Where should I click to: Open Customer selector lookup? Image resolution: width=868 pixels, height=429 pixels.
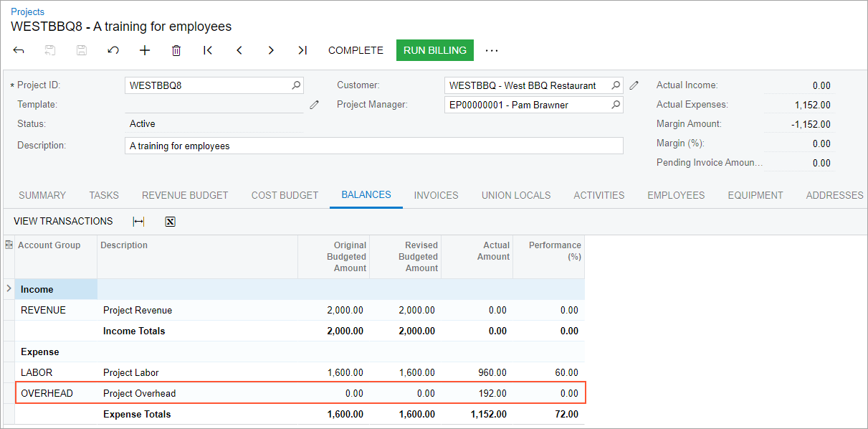click(x=616, y=85)
